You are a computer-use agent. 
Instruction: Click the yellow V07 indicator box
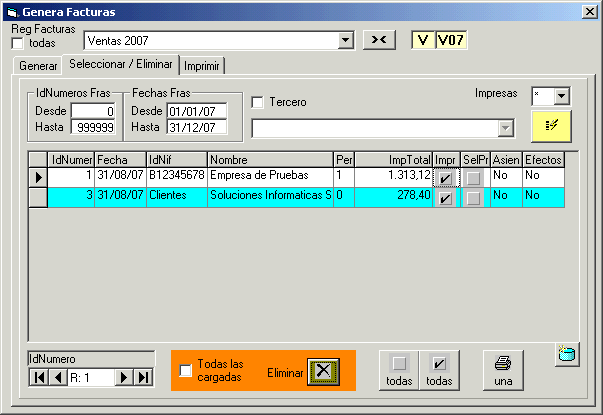(x=452, y=40)
